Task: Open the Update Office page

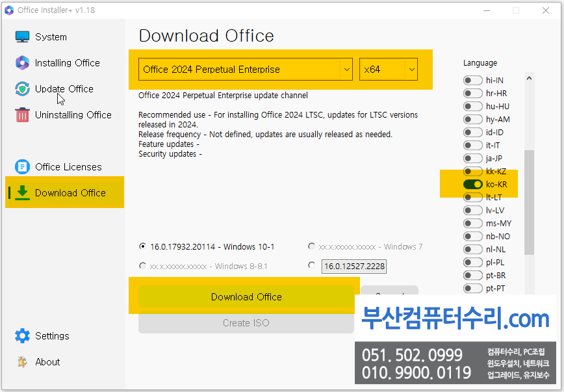Action: coord(64,88)
